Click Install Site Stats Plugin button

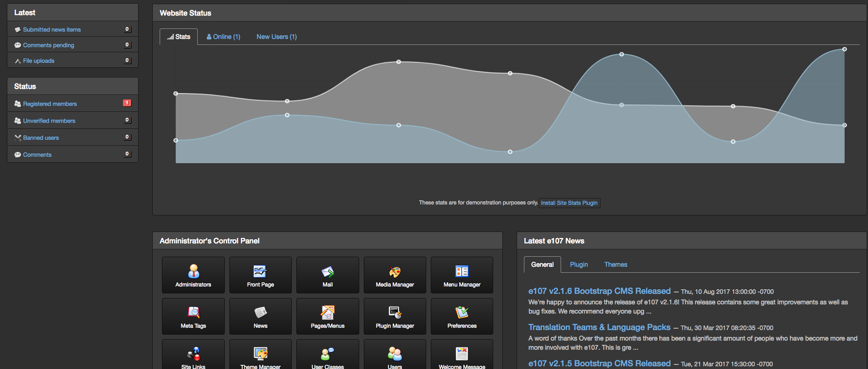point(569,203)
